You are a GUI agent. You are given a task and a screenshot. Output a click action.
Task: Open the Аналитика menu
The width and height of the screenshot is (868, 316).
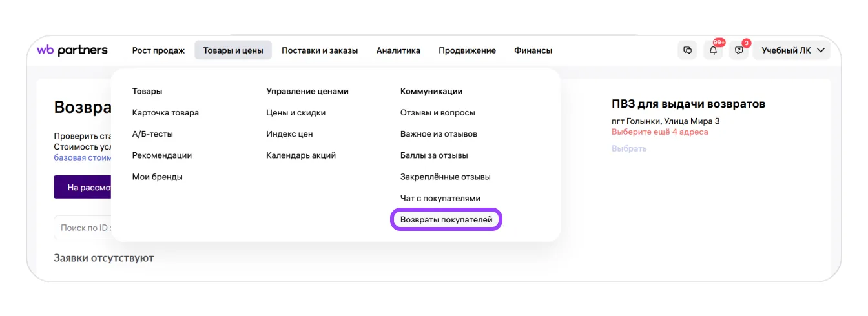click(398, 50)
